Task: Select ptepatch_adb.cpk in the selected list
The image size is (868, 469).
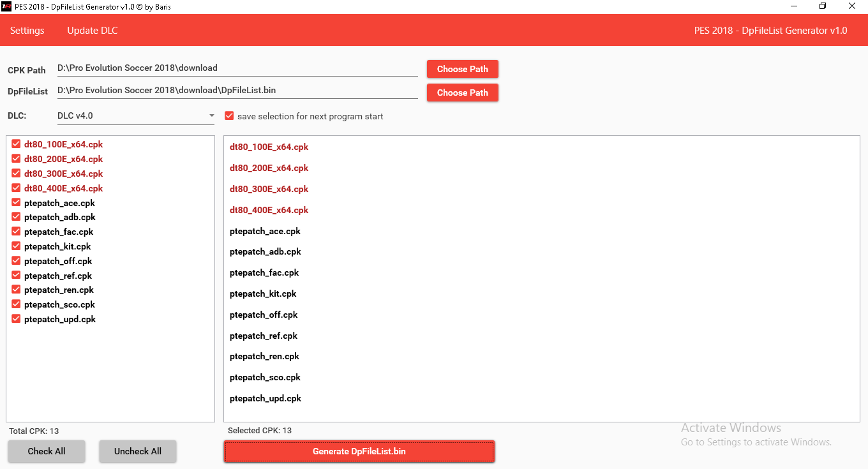Action: coord(266,251)
